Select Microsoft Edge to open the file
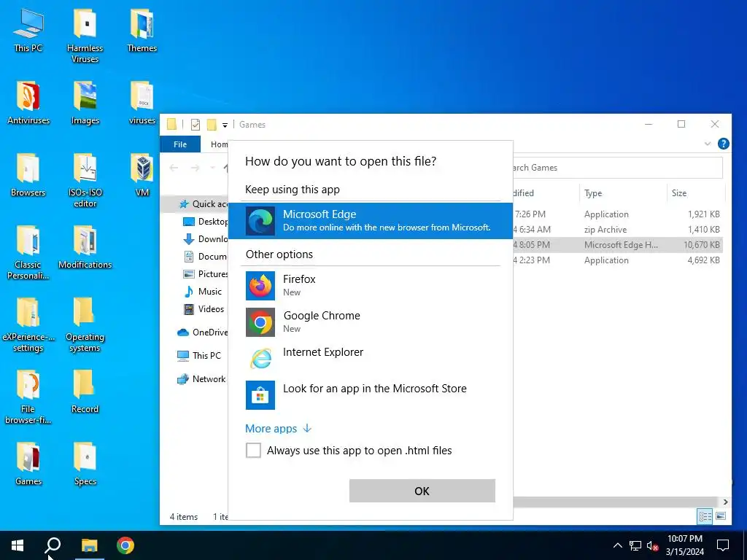The image size is (747, 560). (370, 220)
